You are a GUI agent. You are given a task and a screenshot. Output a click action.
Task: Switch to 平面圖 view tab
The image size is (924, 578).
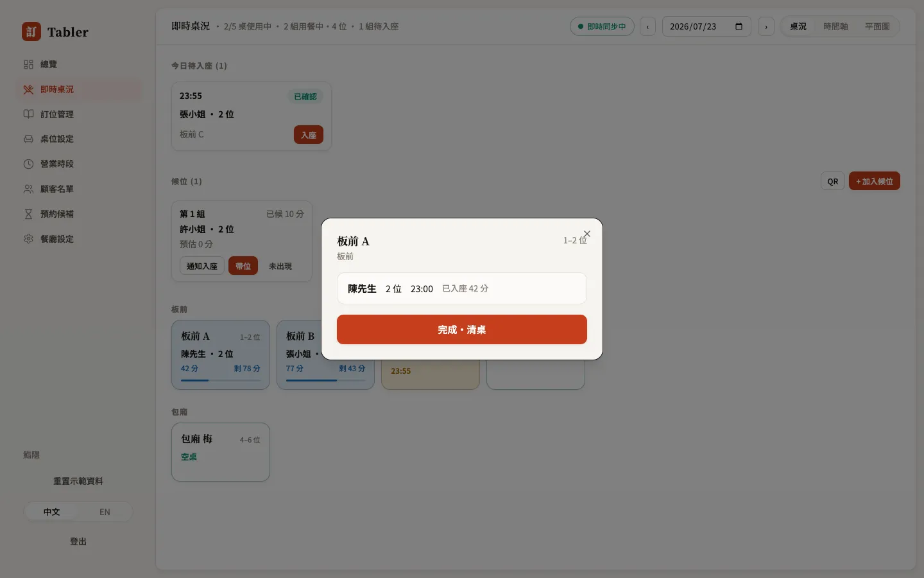coord(877,26)
